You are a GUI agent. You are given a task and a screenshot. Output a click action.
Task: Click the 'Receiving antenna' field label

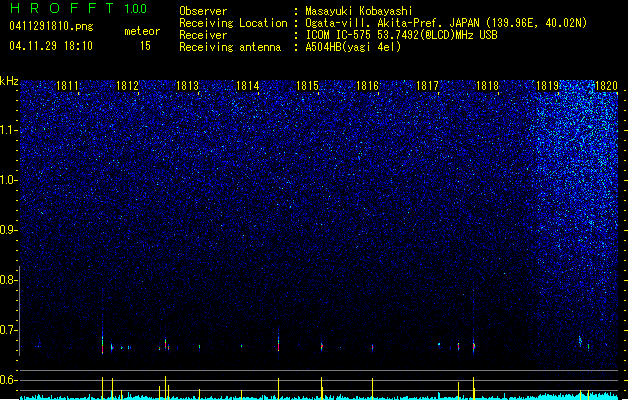point(230,47)
